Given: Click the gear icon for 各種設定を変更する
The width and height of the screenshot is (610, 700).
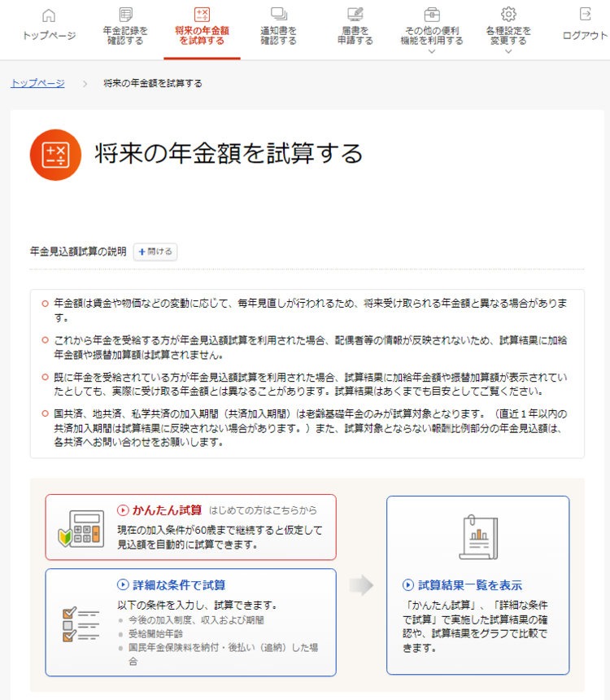Looking at the screenshot, I should click(x=508, y=15).
